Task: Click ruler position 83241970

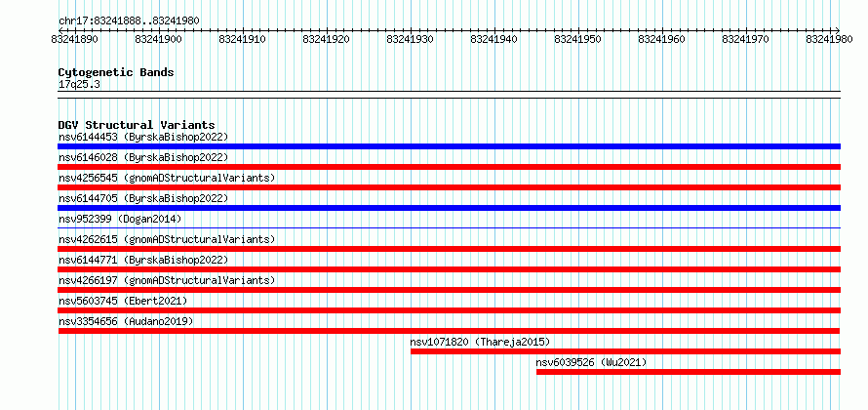Action: click(x=746, y=39)
